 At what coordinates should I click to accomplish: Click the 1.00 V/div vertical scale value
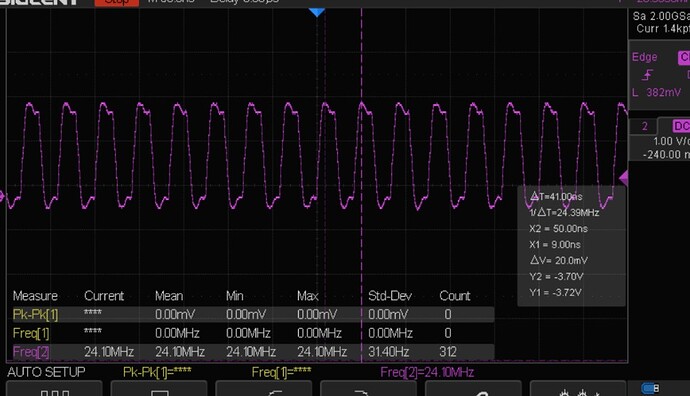click(671, 141)
